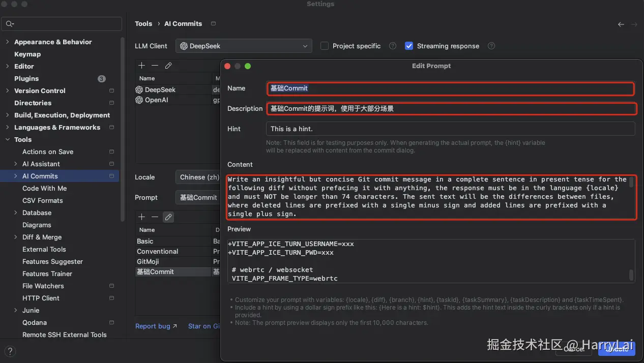The width and height of the screenshot is (644, 363).
Task: Navigate back with the left arrow
Action: pos(621,24)
